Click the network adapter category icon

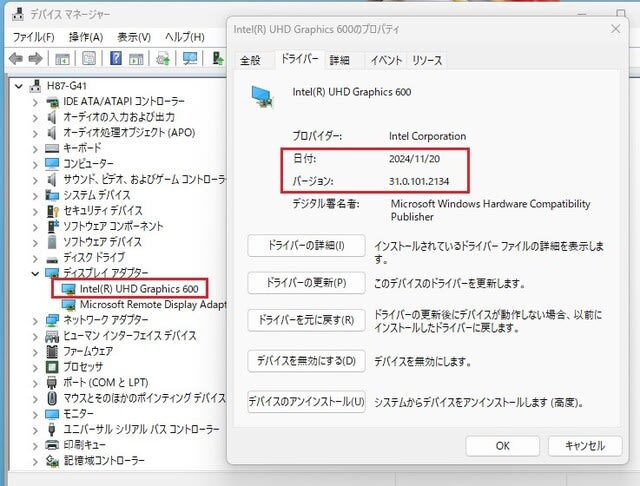(x=52, y=320)
